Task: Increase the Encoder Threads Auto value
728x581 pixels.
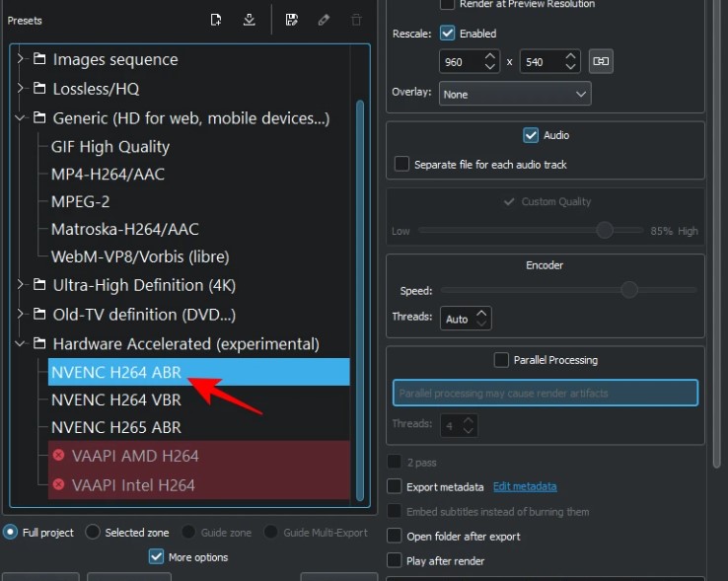Action: [481, 313]
